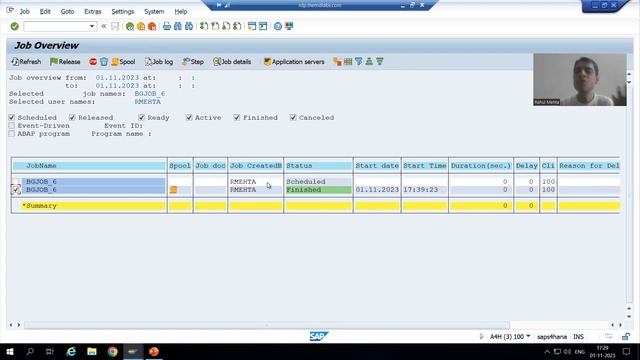
Task: Click the yellow Exit icon in toolbar
Action: tap(141, 27)
